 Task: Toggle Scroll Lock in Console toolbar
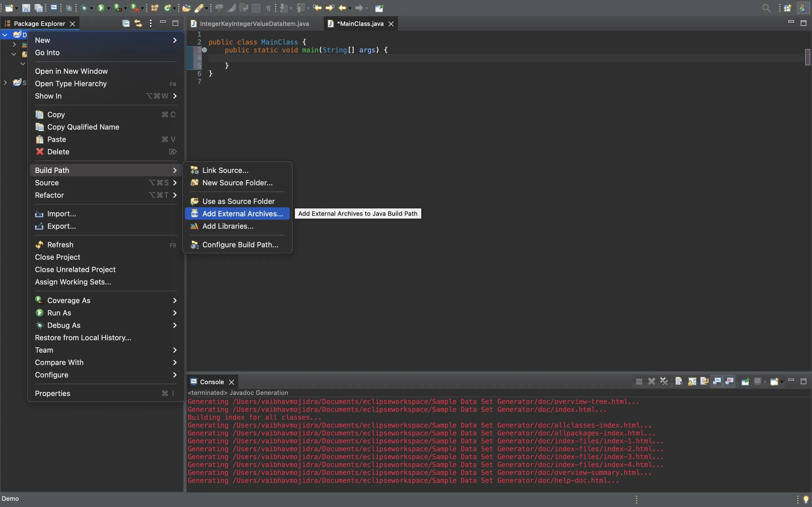pyautogui.click(x=692, y=381)
